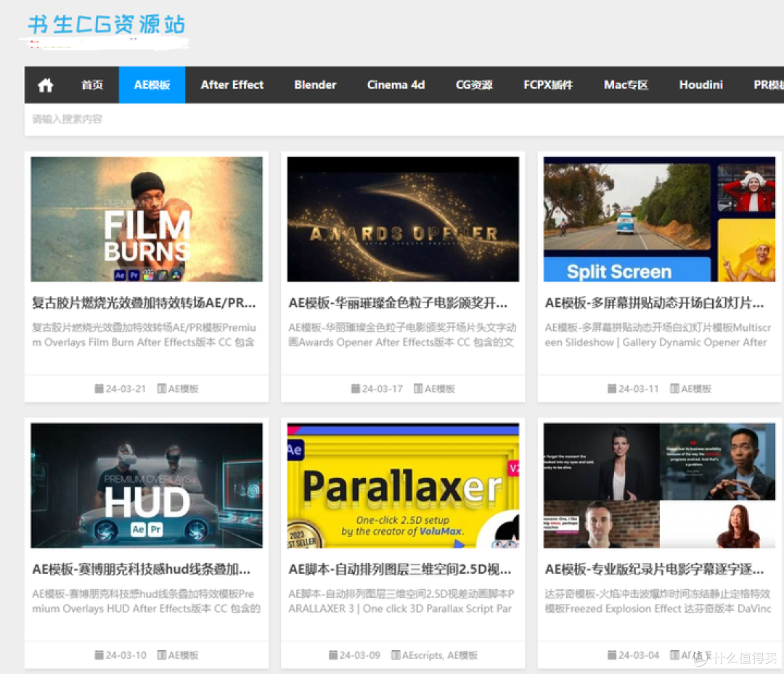
Task: Open title AE模板-多屏幕拼贴动态开场白幻灯片
Action: [x=655, y=303]
